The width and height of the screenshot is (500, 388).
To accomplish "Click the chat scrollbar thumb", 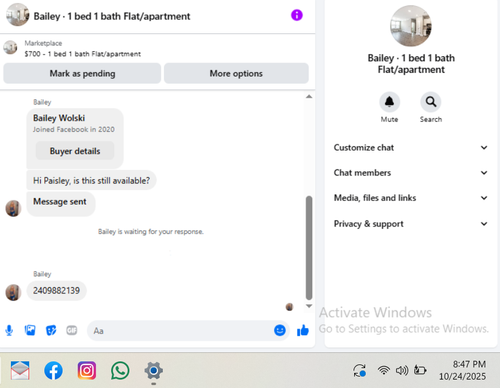I will pyautogui.click(x=309, y=248).
